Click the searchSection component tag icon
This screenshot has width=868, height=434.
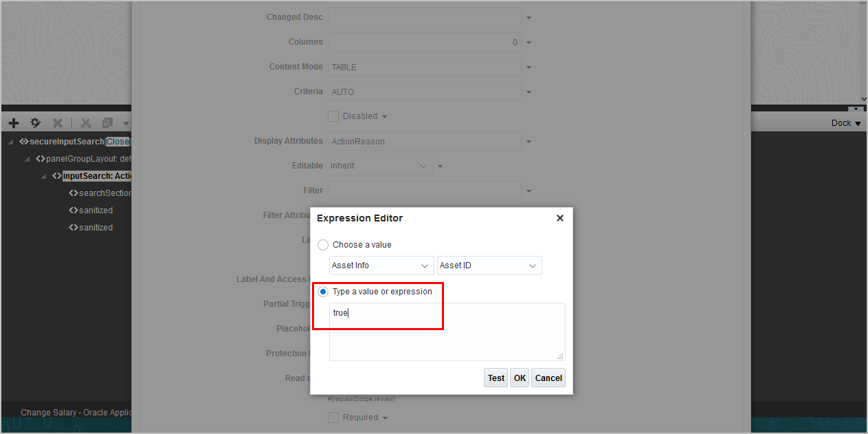(x=73, y=193)
